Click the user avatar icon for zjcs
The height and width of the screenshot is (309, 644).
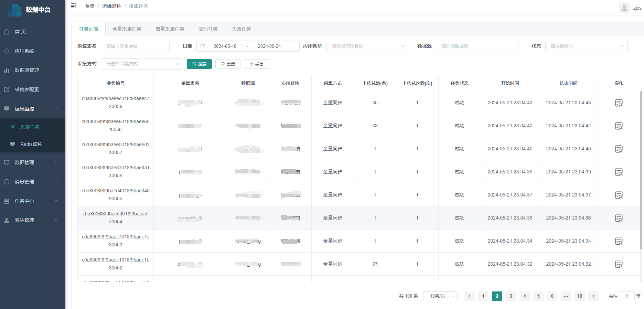(624, 8)
